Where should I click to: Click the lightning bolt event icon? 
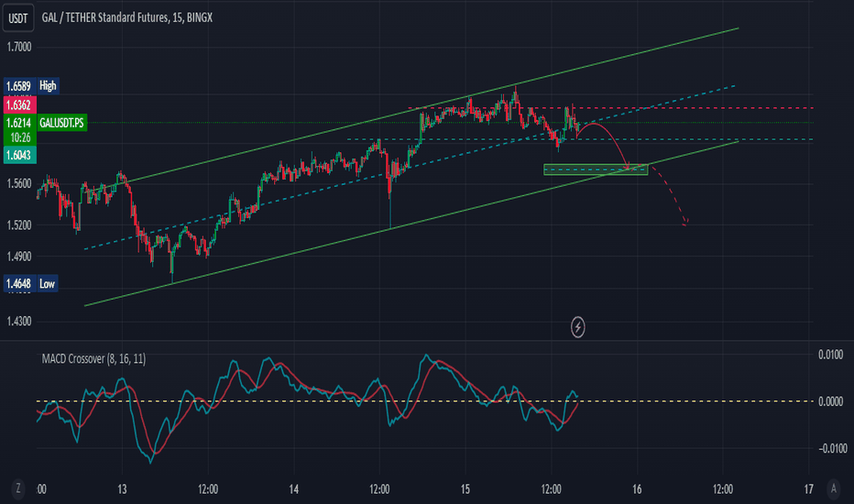[577, 327]
